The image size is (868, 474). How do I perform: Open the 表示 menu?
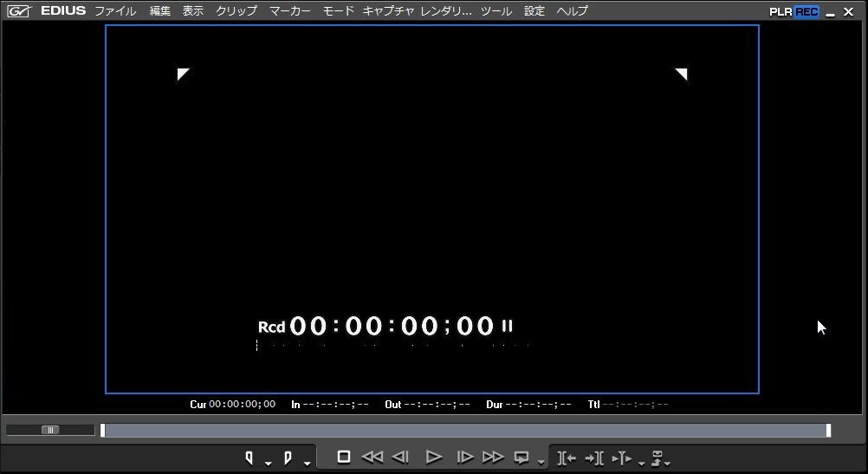point(193,11)
